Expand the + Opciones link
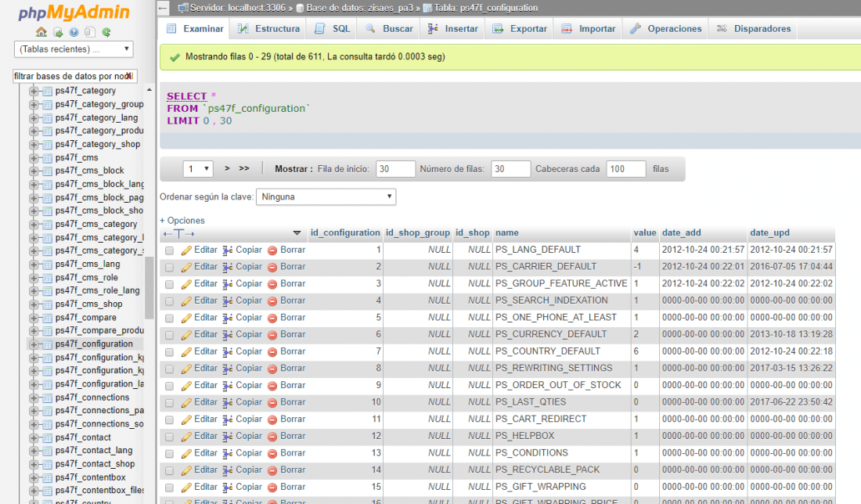Viewport: 861px width, 504px height. 182,221
